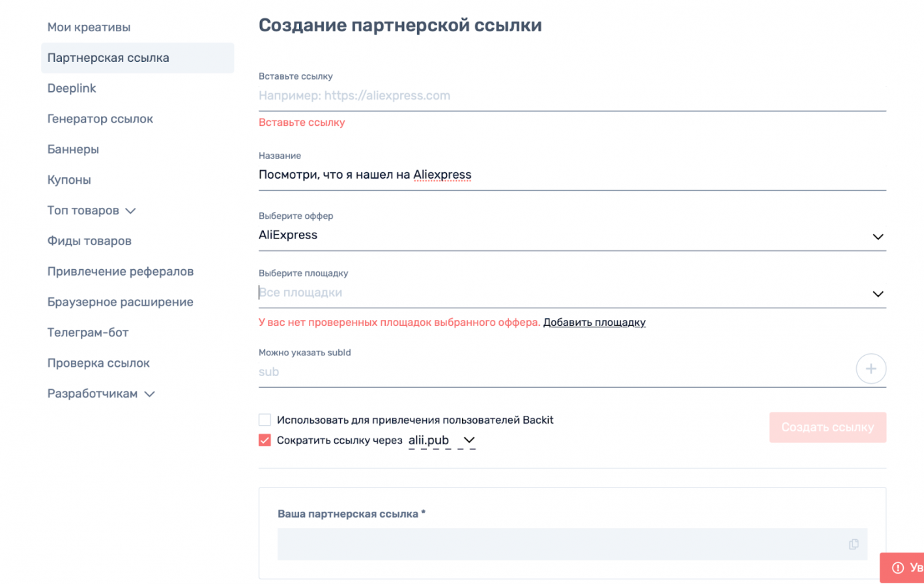924x584 pixels.
Task: Open the alii.pub shortener domain dropdown
Action: tap(442, 441)
